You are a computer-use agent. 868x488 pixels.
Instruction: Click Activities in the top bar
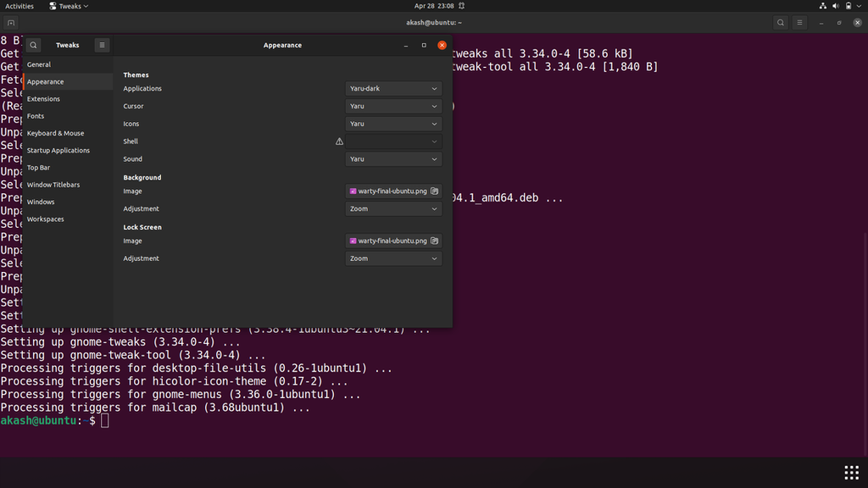click(x=19, y=6)
